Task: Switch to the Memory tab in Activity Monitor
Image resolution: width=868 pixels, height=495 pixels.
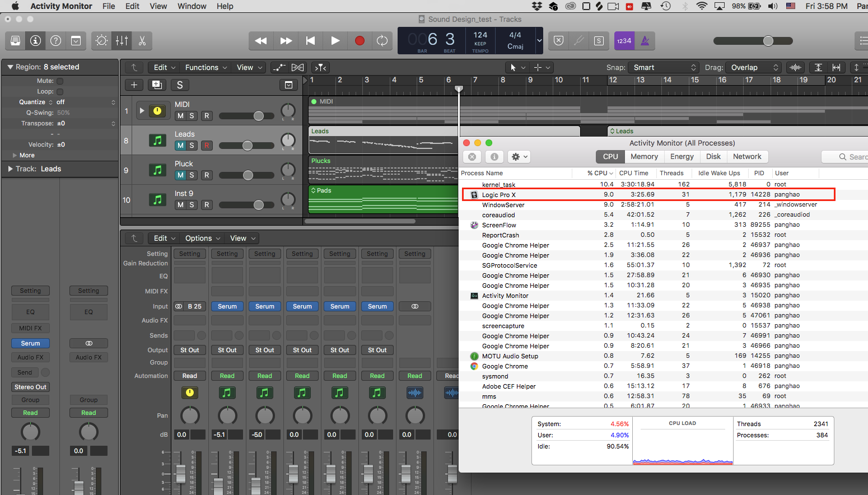Action: pyautogui.click(x=644, y=157)
